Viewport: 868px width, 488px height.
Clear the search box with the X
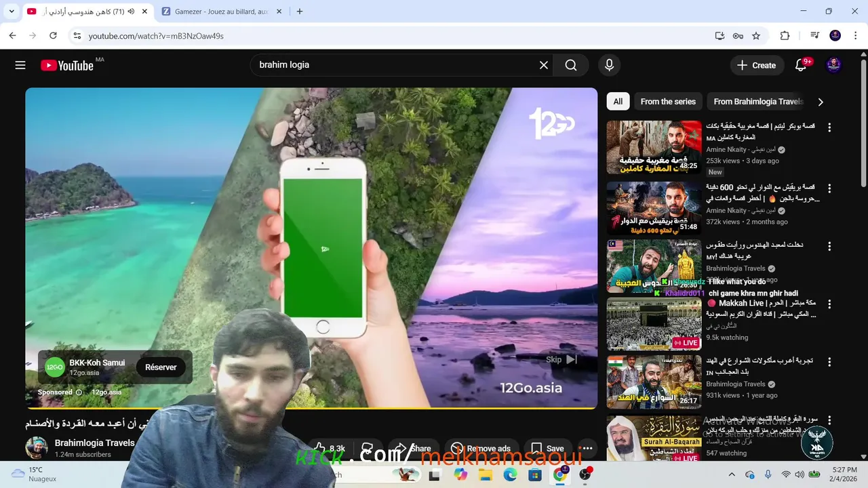point(544,65)
